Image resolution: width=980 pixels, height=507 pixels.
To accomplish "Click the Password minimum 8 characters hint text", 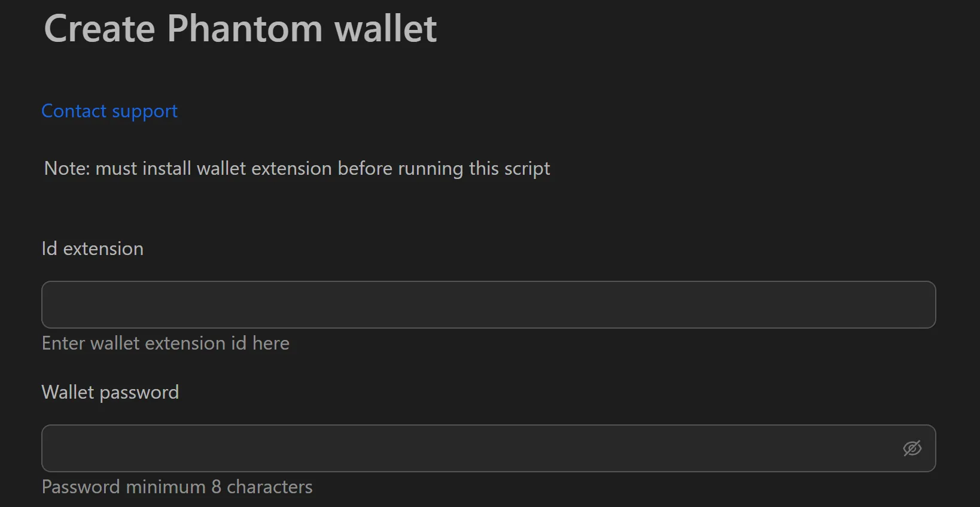I will click(x=176, y=487).
